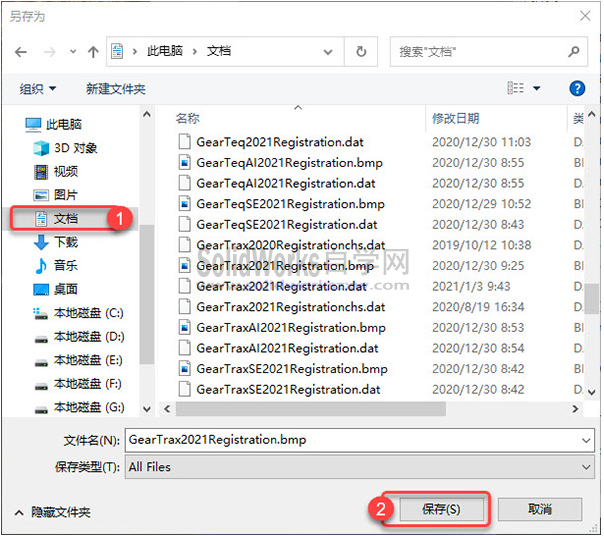Click horizontal scrollbar left arrow
Image resolution: width=604 pixels, height=537 pixels.
pyautogui.click(x=167, y=409)
